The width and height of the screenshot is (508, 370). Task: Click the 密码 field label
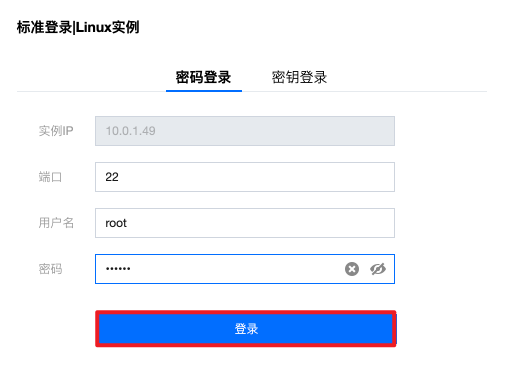coord(50,269)
